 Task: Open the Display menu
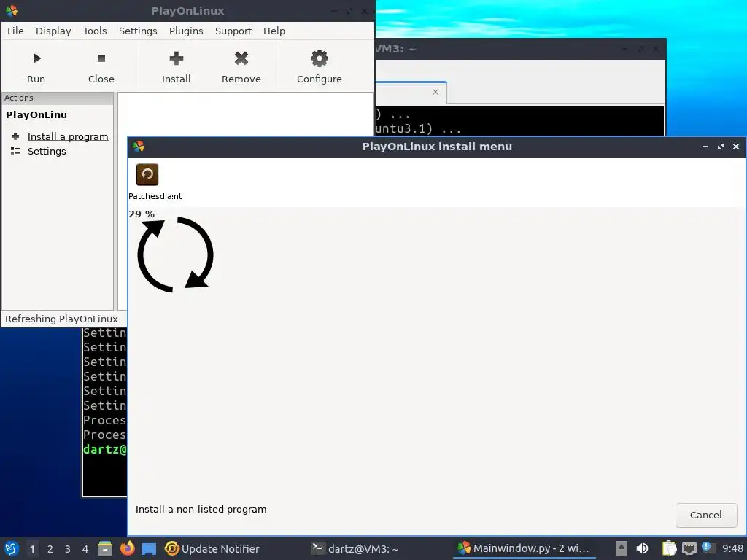53,31
